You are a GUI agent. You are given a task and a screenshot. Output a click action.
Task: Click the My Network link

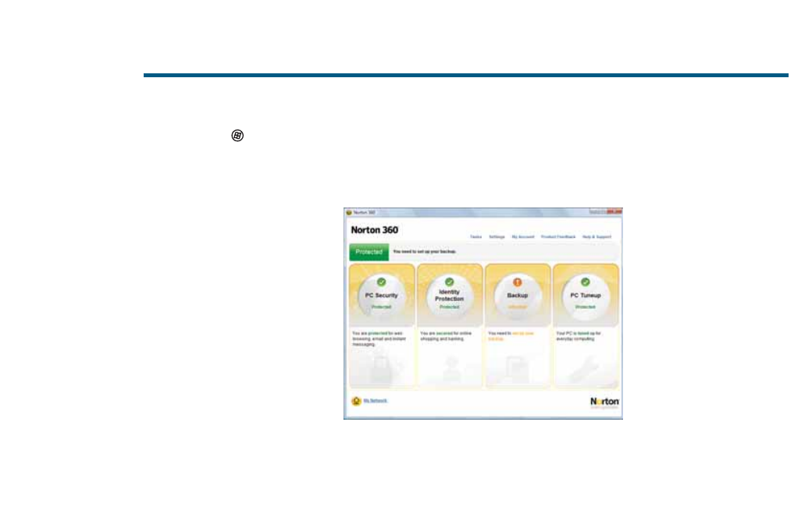click(x=376, y=401)
